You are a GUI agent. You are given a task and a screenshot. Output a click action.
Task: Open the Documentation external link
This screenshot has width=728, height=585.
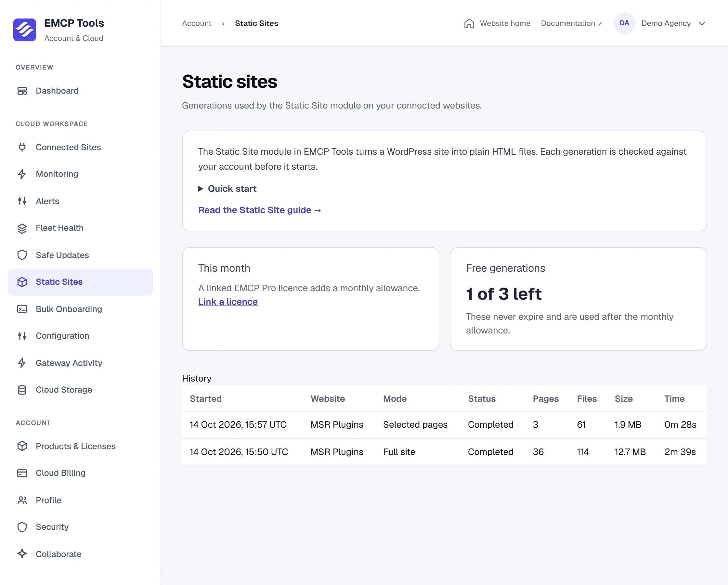[x=572, y=23]
